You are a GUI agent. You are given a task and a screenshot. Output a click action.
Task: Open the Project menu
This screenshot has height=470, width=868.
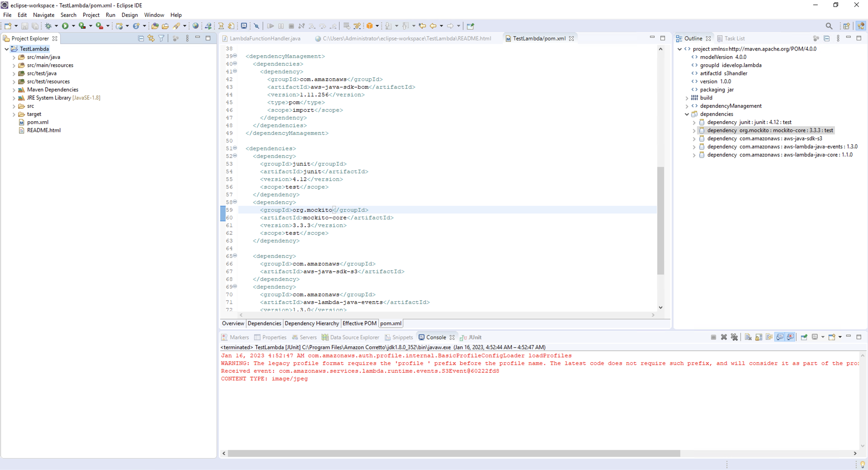click(91, 15)
